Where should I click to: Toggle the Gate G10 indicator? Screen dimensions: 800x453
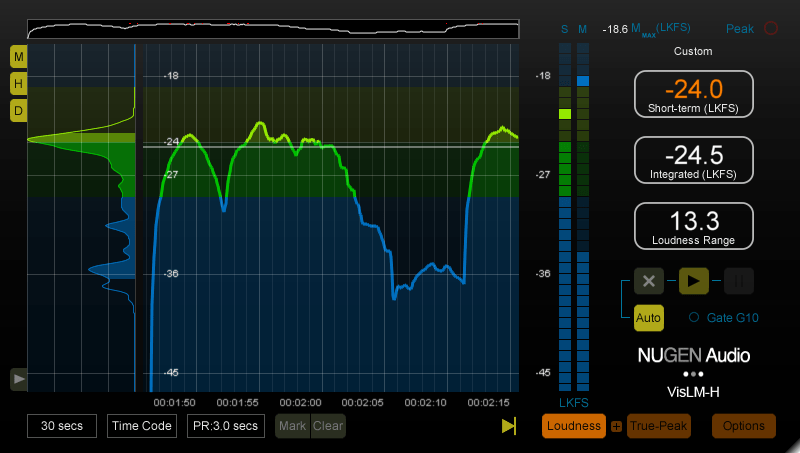coord(694,318)
